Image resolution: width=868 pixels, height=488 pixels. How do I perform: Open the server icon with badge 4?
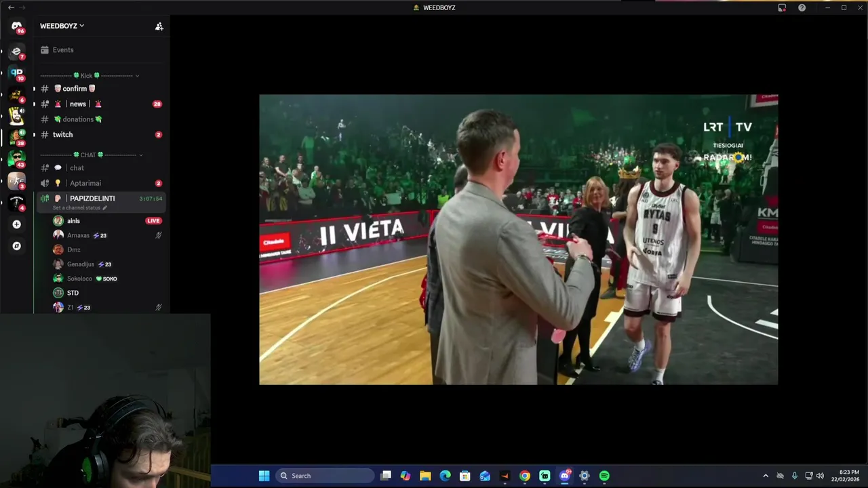click(16, 203)
